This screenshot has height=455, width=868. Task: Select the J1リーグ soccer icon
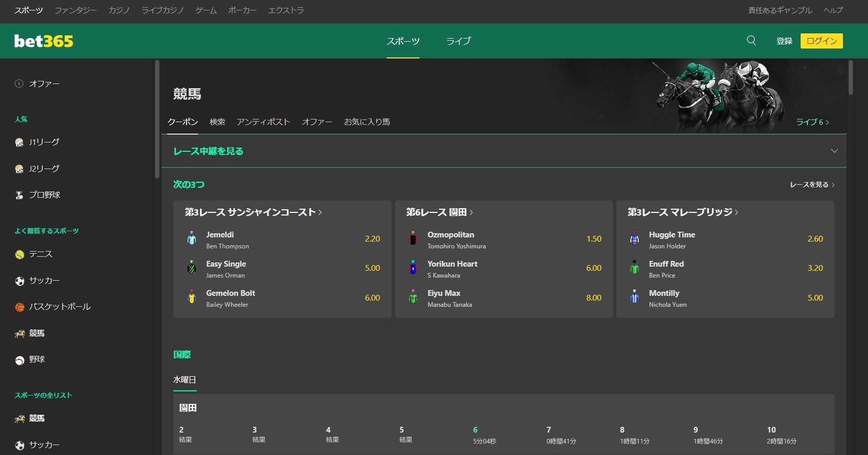pos(19,142)
